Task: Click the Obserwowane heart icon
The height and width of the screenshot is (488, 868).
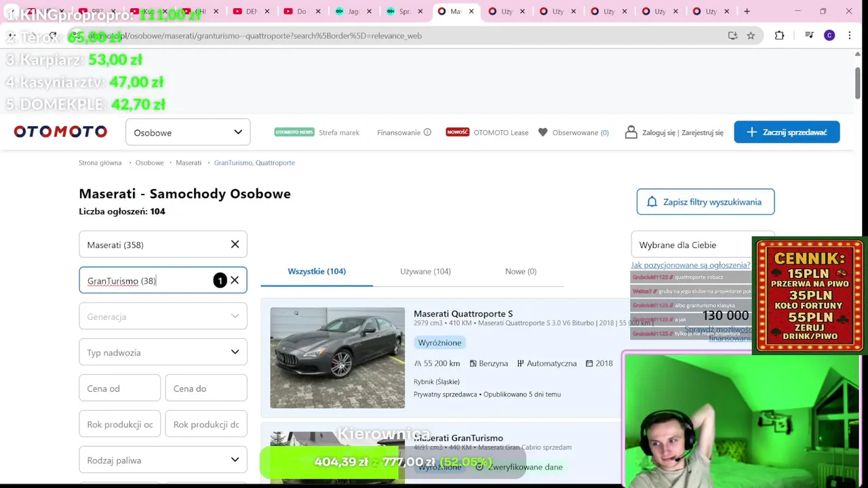Action: pyautogui.click(x=542, y=132)
